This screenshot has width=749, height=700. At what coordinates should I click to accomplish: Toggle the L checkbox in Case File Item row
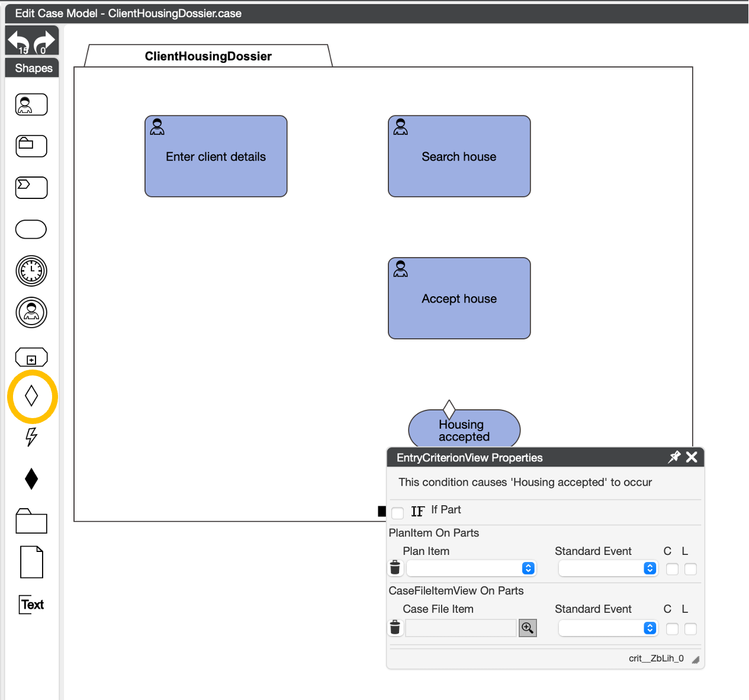tap(690, 629)
